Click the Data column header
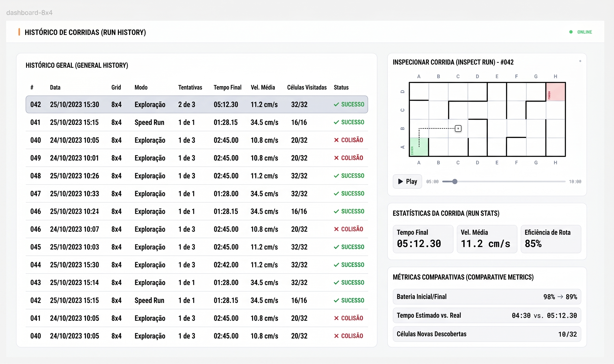The image size is (614, 364). click(x=55, y=87)
